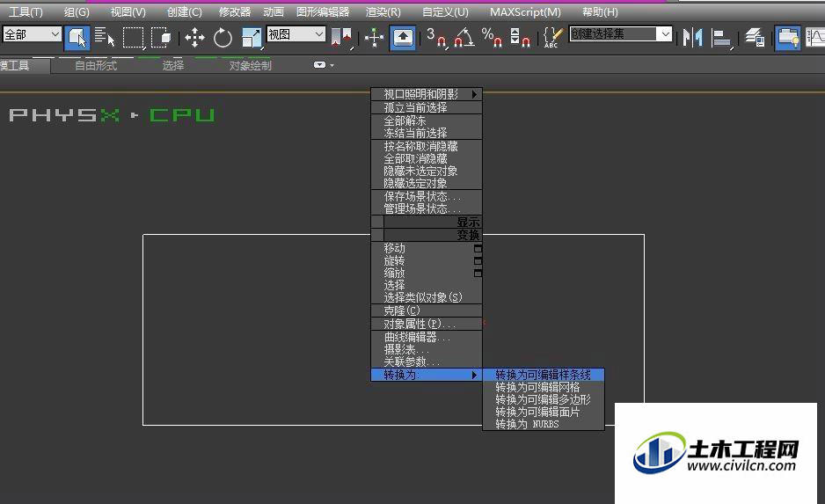Select 转换为可编辑样条线

point(543,375)
